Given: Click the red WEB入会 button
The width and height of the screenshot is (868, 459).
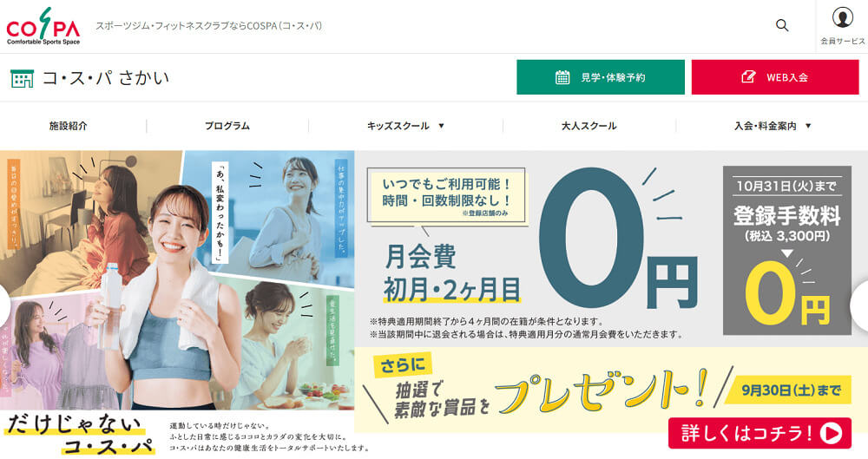Looking at the screenshot, I should click(775, 77).
